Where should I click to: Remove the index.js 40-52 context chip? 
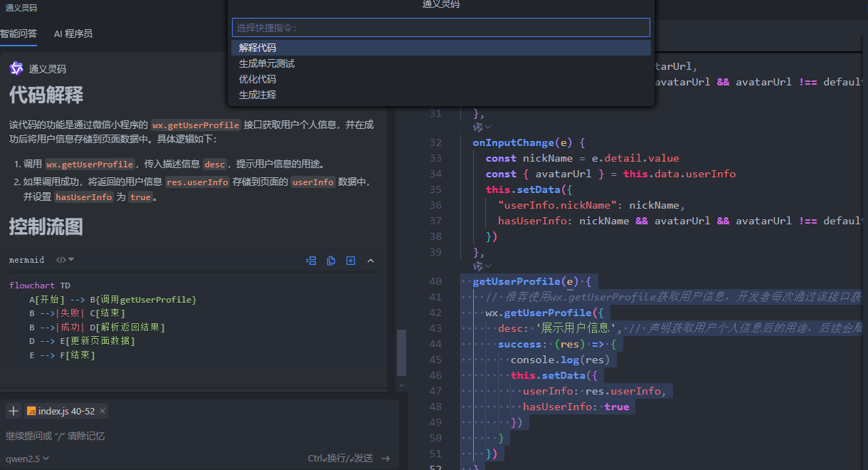pyautogui.click(x=102, y=411)
